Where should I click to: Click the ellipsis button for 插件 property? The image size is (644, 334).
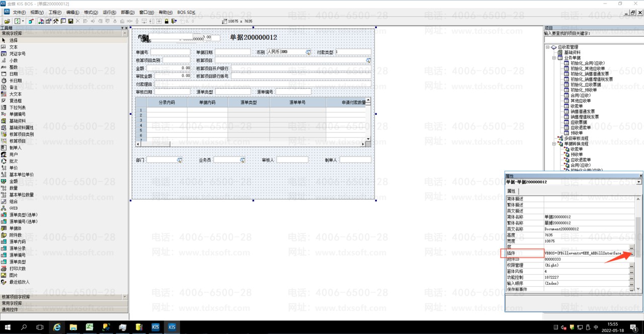tap(631, 253)
